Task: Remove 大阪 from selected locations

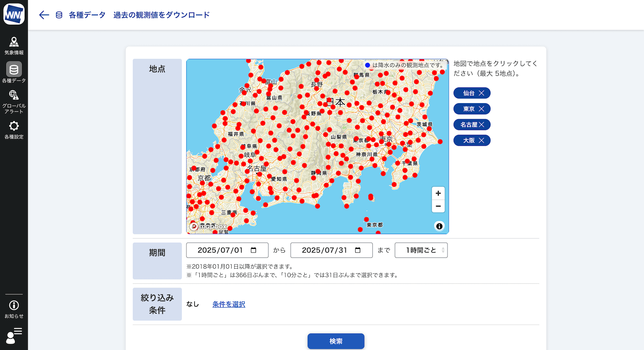Action: (481, 141)
